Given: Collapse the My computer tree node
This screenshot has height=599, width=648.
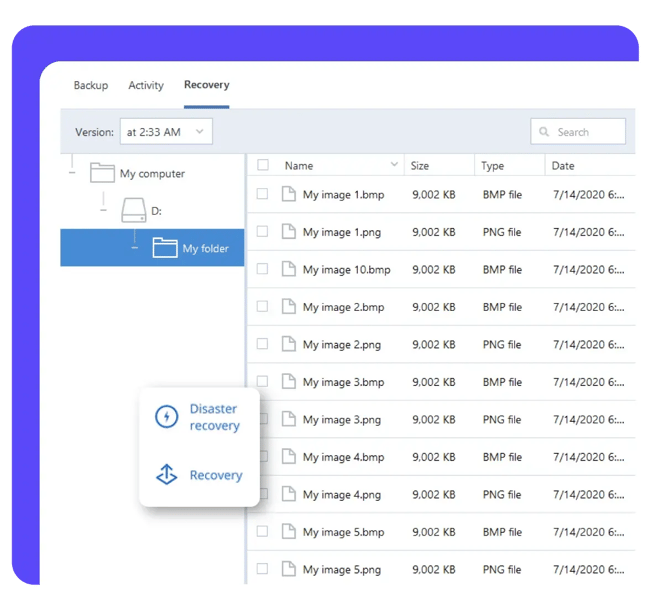Looking at the screenshot, I should click(71, 173).
